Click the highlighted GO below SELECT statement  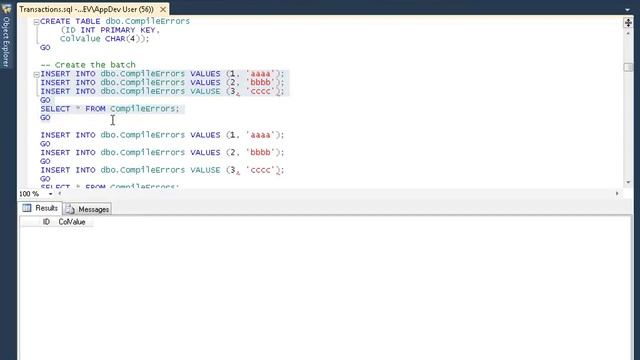(x=45, y=118)
